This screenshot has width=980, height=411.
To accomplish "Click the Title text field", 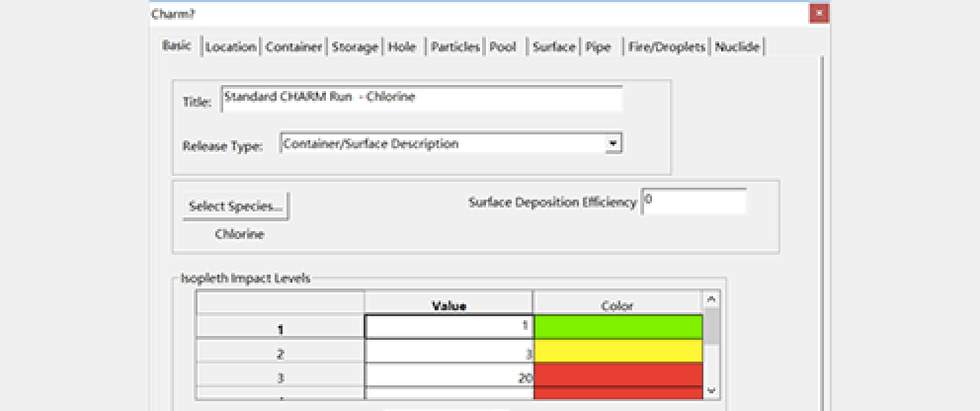I will [421, 99].
